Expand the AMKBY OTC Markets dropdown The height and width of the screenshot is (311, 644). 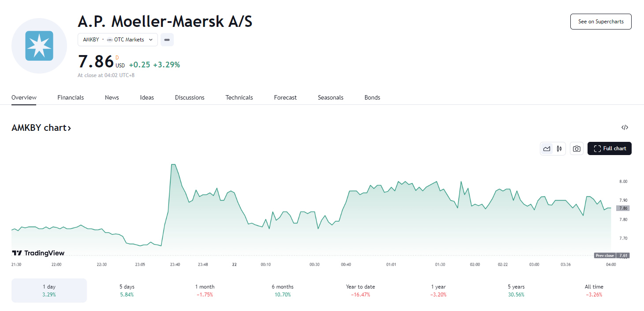click(117, 40)
